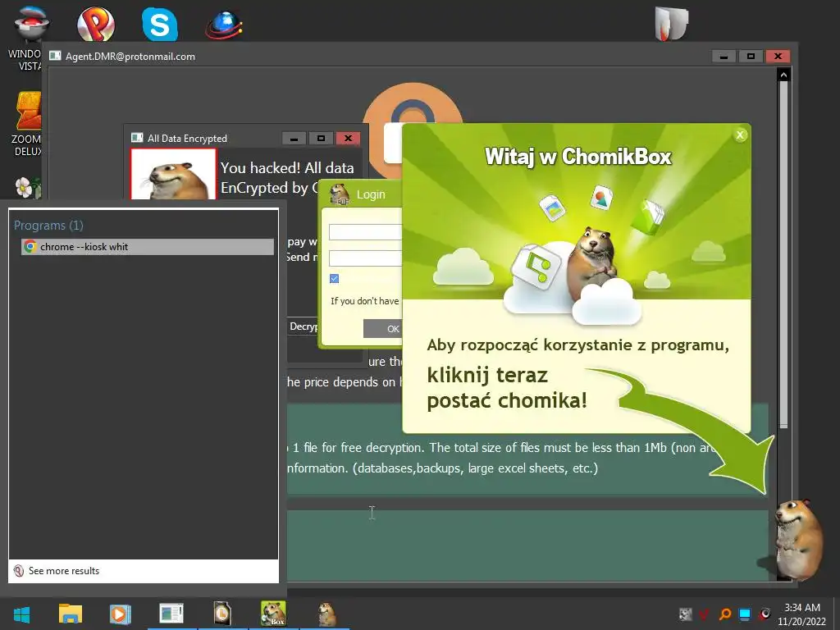Open File Explorer from the taskbar

pos(71,614)
